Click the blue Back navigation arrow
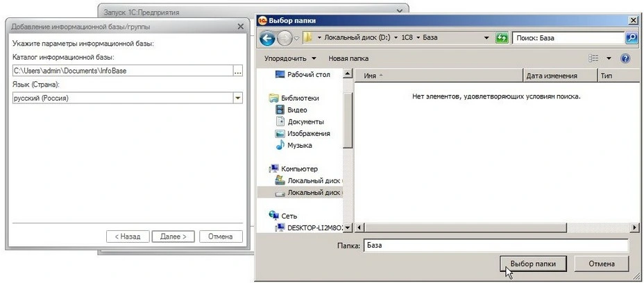This screenshot has height=283, width=644. pos(268,37)
